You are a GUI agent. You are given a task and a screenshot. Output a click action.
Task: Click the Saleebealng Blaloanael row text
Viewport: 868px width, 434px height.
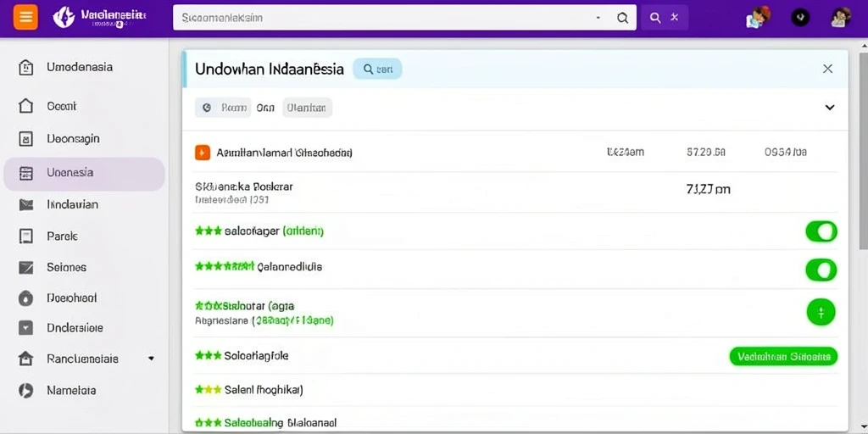(280, 424)
